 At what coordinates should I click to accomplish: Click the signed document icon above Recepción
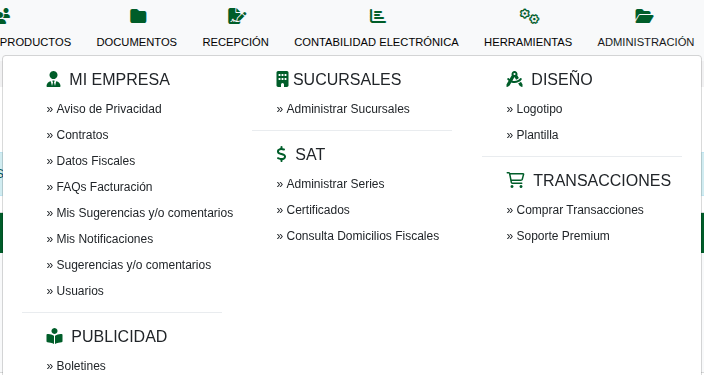point(237,16)
